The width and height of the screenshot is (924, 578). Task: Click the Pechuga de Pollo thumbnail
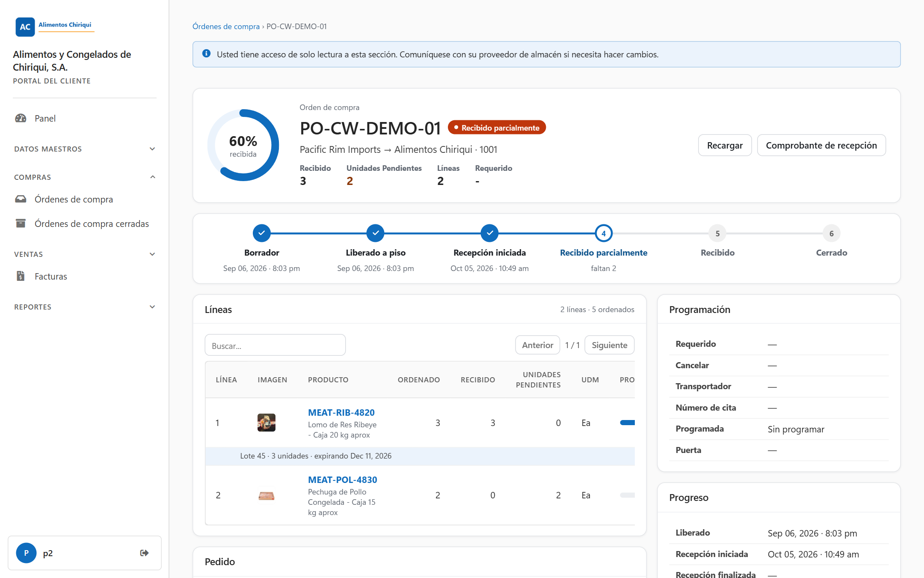266,495
